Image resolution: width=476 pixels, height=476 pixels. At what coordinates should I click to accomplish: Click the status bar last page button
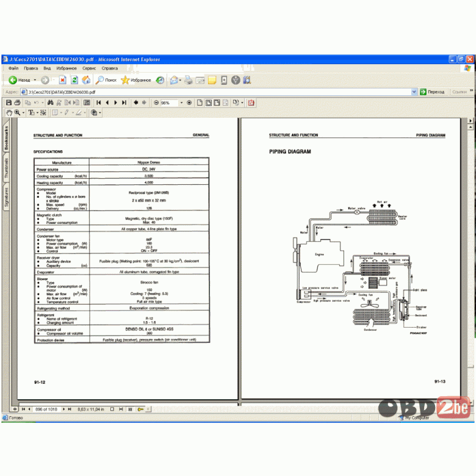click(x=70, y=409)
